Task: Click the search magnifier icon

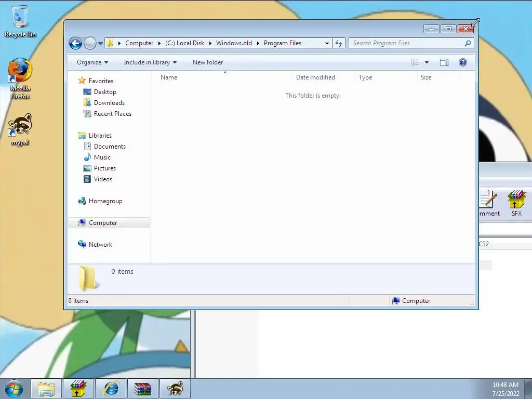Action: click(x=468, y=43)
